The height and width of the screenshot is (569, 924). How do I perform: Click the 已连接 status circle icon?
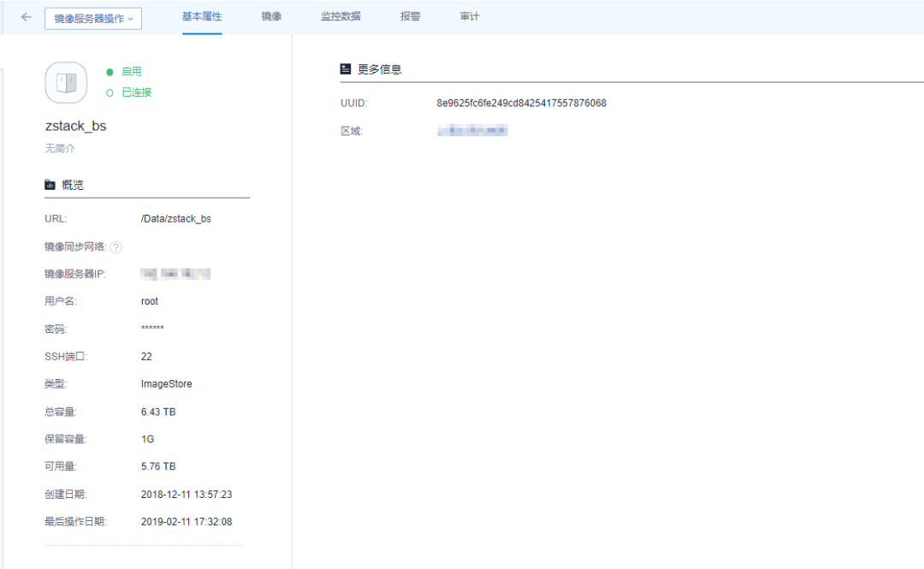coord(110,92)
